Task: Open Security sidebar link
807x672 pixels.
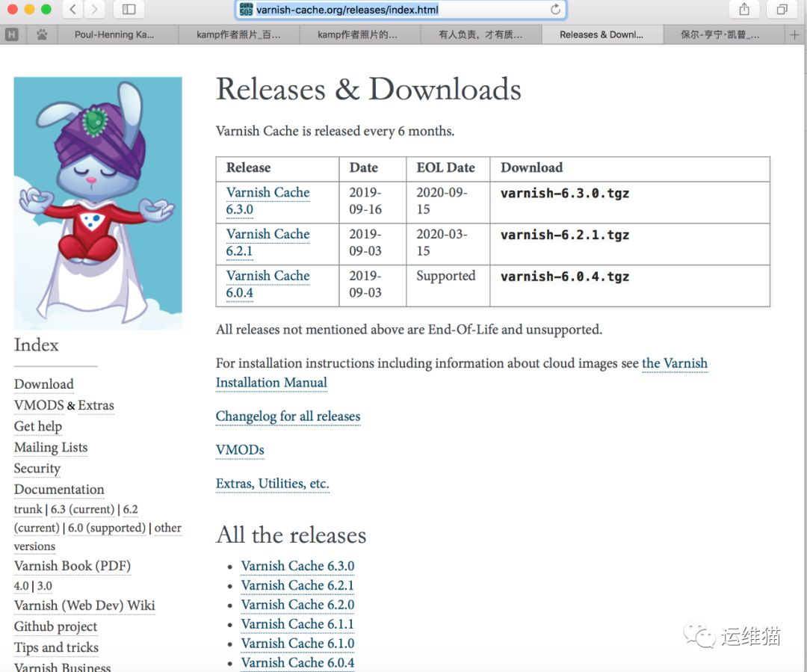Action: click(37, 469)
